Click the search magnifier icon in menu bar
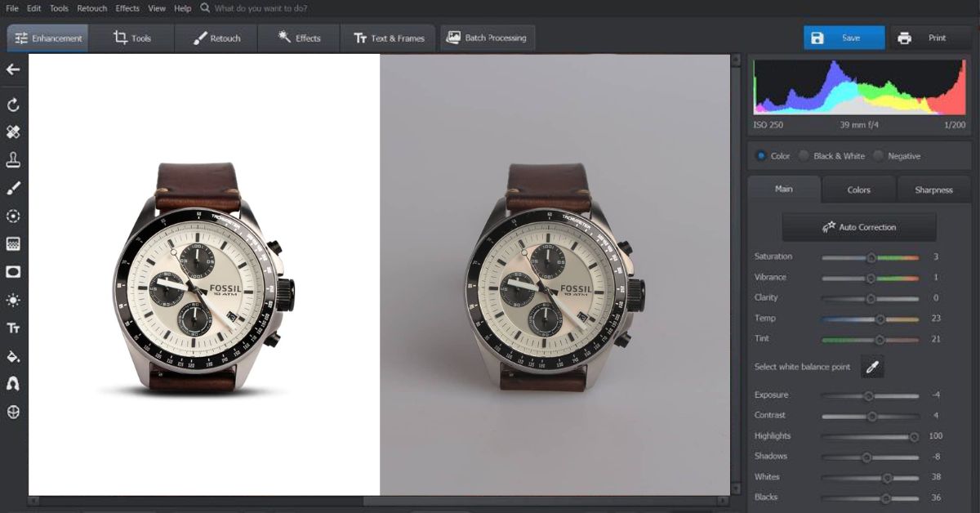 tap(204, 8)
